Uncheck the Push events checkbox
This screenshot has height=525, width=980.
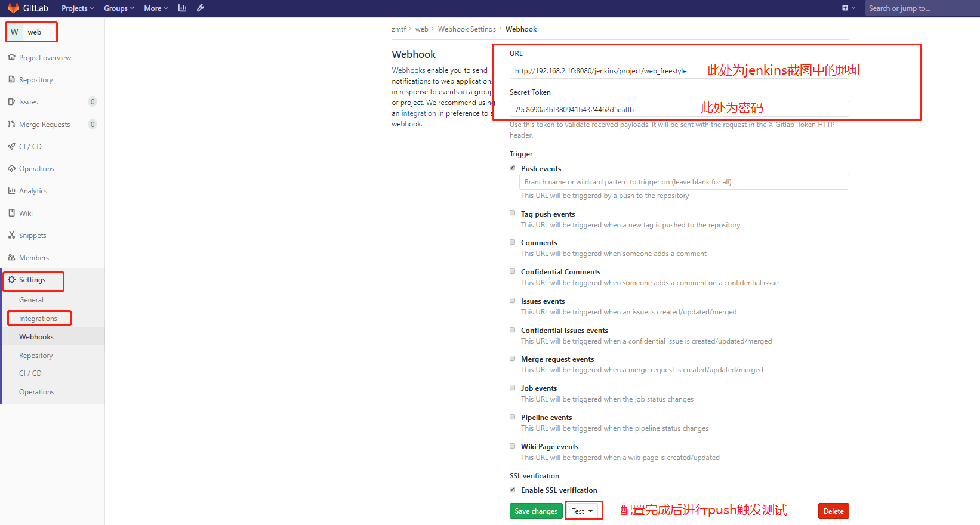(x=512, y=168)
